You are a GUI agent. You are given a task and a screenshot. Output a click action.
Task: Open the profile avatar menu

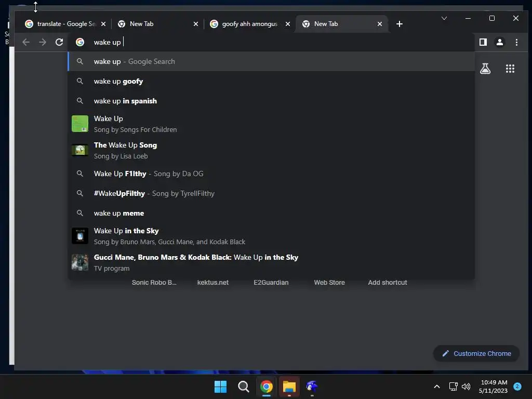coord(500,42)
